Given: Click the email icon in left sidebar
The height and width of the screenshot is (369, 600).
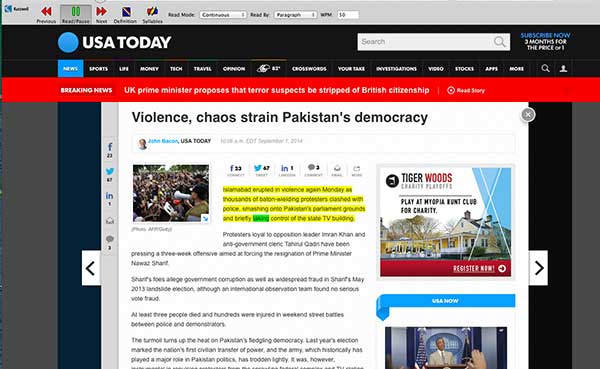Looking at the screenshot, I should tap(110, 220).
